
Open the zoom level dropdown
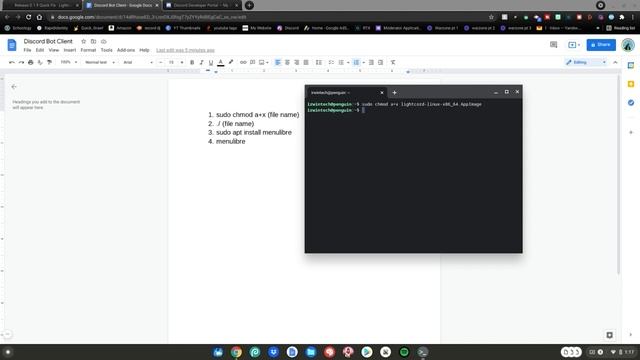(x=69, y=62)
